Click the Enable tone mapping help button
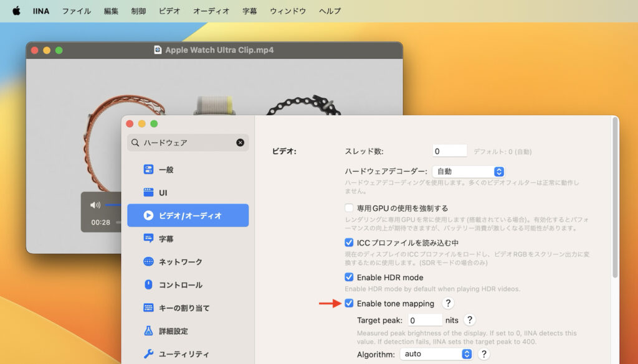The image size is (638, 364). [x=448, y=303]
